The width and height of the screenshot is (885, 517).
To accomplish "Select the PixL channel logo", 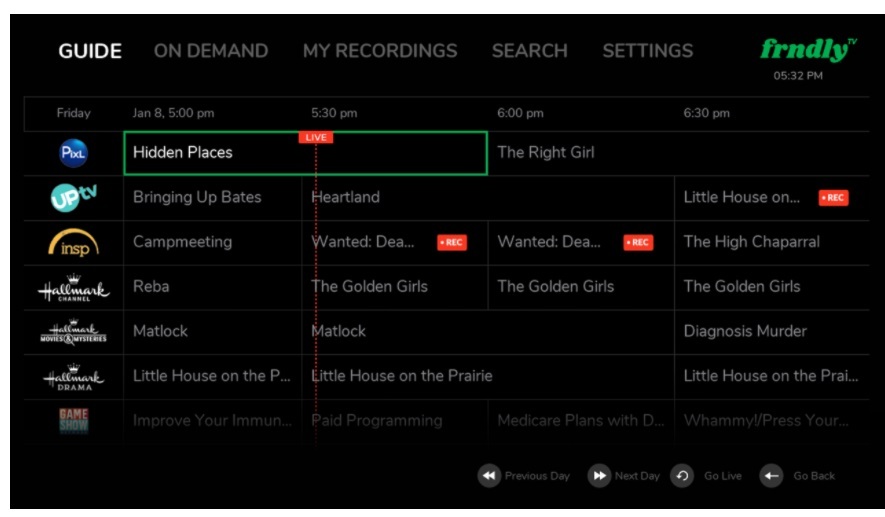I will click(x=73, y=153).
